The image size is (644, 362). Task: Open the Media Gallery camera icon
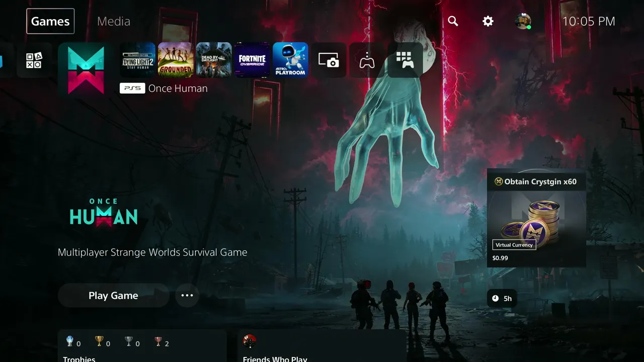(329, 60)
